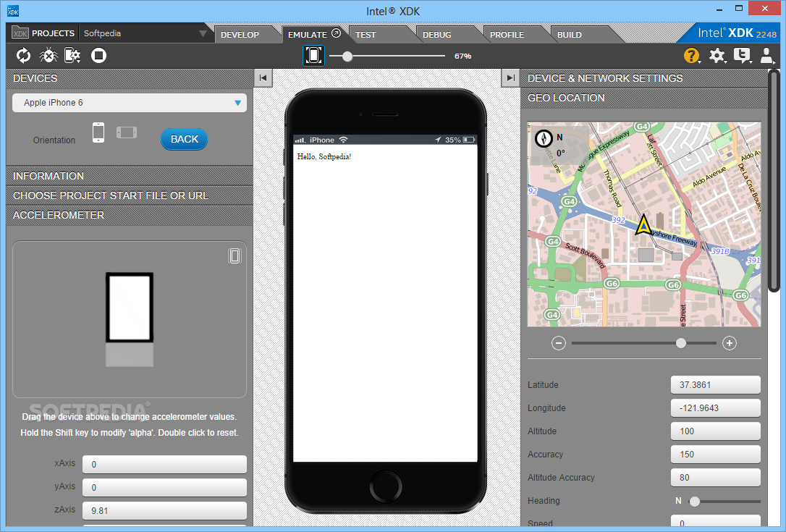786x532 pixels.
Task: Click the Longitude input field
Action: pyautogui.click(x=715, y=408)
